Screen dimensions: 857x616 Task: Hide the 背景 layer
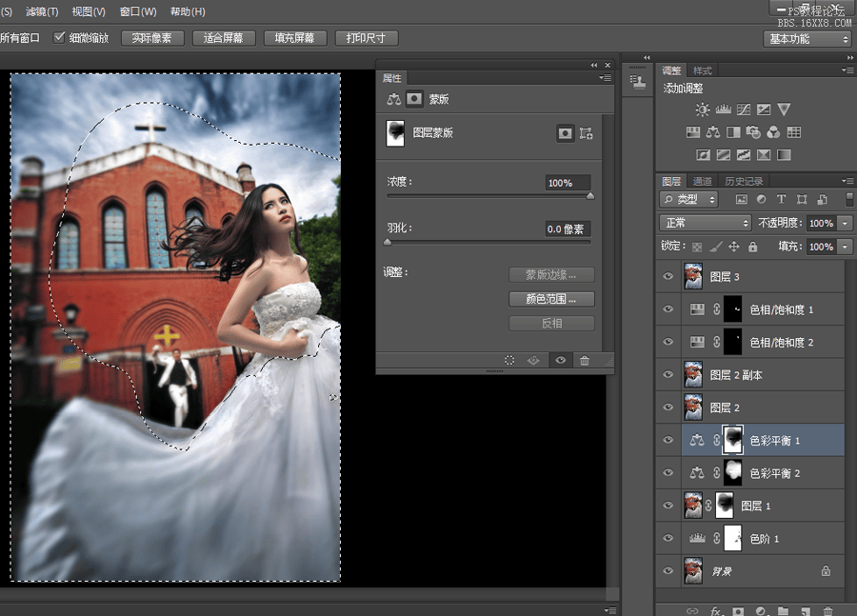tap(668, 570)
